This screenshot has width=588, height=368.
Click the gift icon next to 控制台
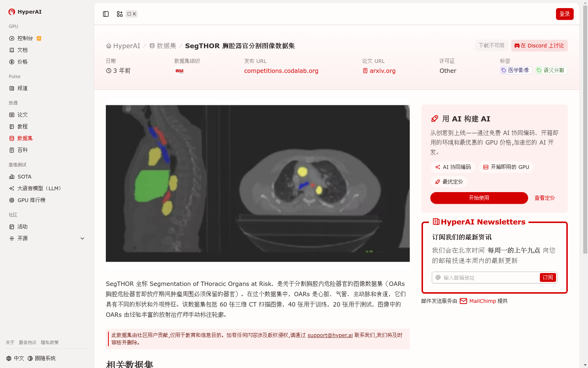39,38
